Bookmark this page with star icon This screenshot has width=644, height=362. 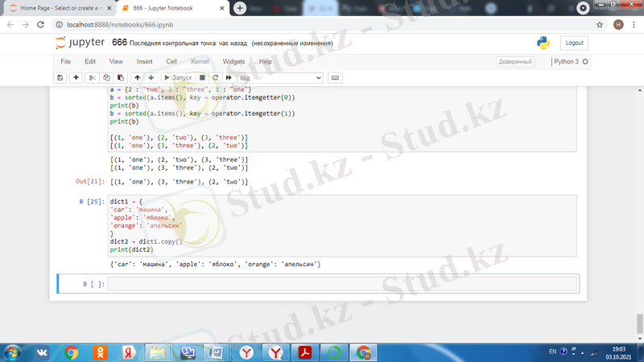tap(600, 25)
